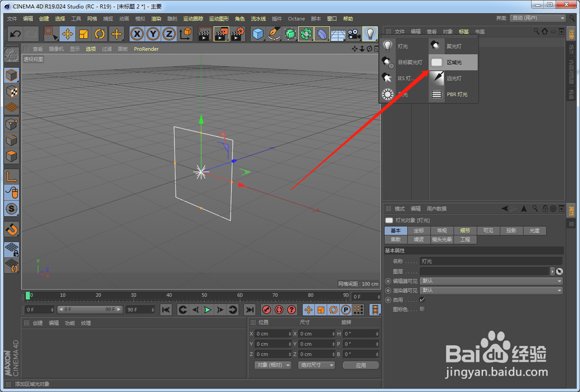Click the light bulb toolbar icon
The height and width of the screenshot is (392, 580).
coord(370,34)
